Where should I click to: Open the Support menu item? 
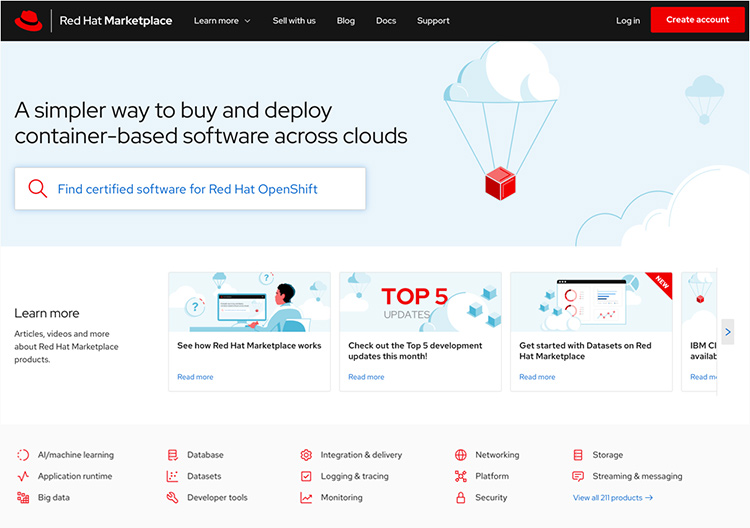433,21
